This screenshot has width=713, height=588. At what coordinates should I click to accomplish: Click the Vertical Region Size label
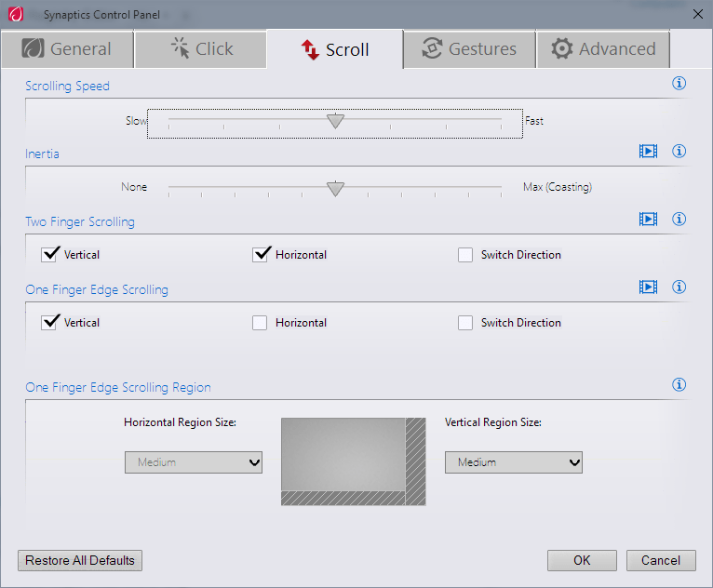point(493,422)
